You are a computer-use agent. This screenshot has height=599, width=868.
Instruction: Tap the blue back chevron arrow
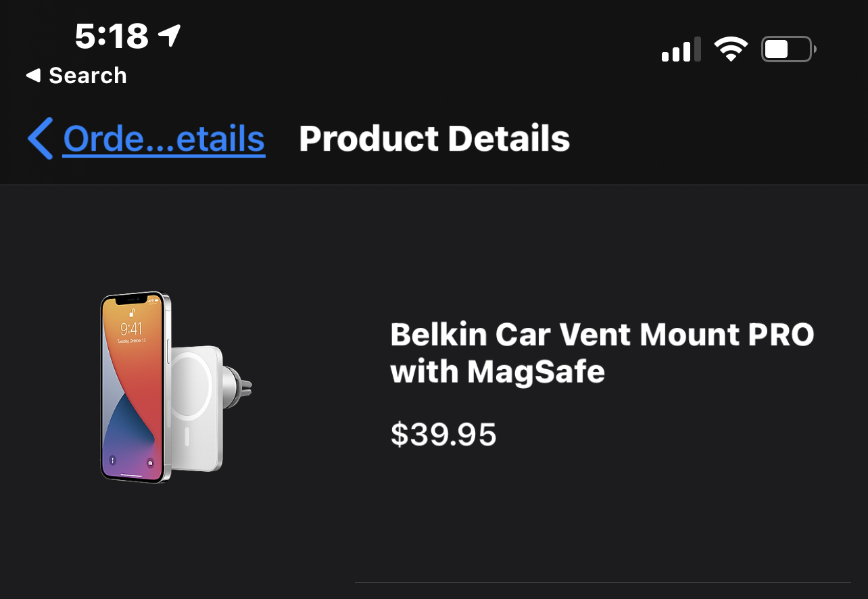(x=41, y=139)
